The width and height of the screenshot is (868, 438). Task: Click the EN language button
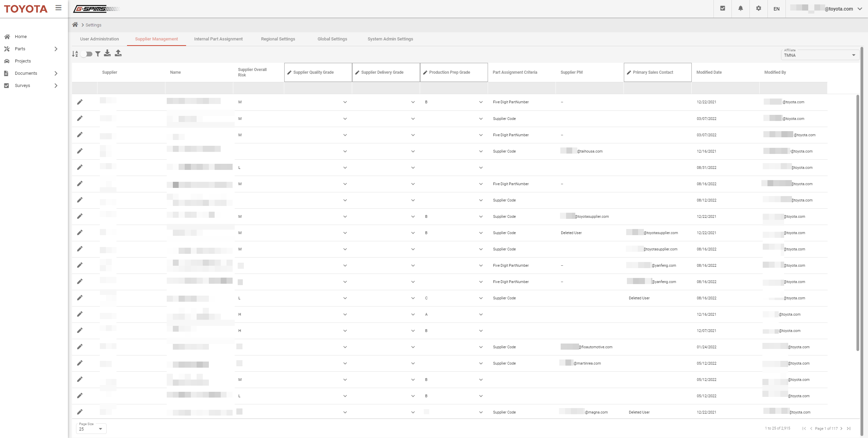(x=776, y=9)
